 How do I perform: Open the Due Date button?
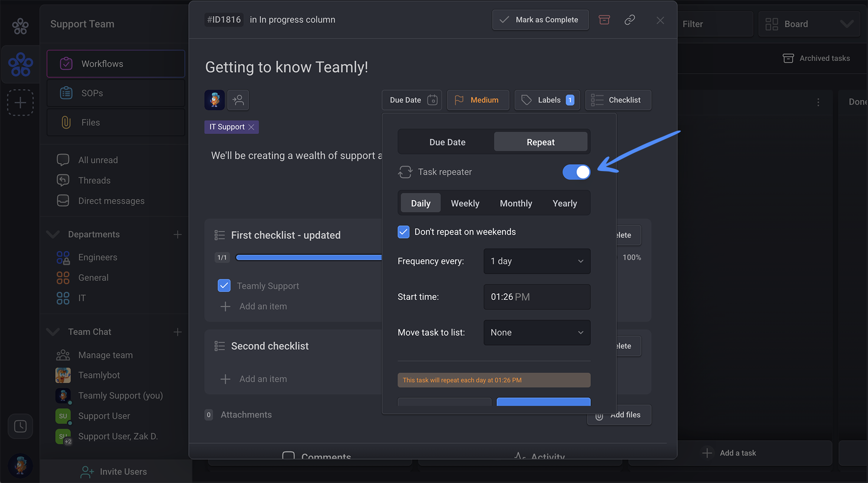pos(412,100)
